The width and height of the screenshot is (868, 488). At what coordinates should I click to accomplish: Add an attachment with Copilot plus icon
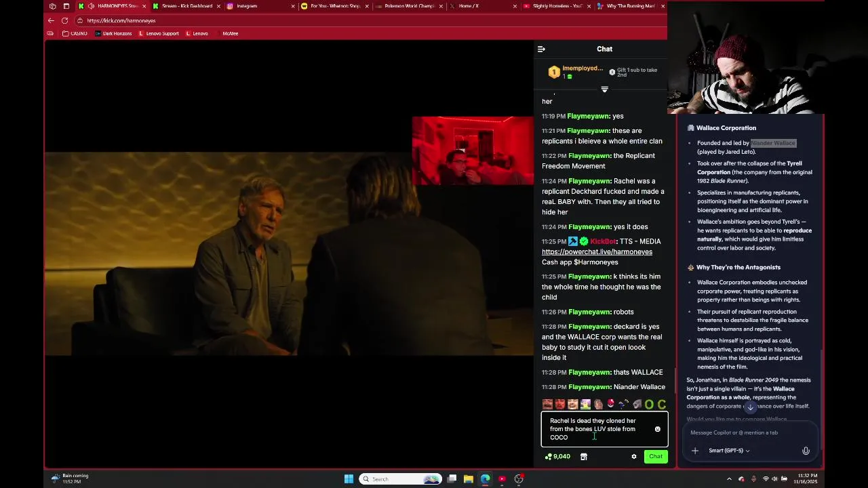(694, 451)
